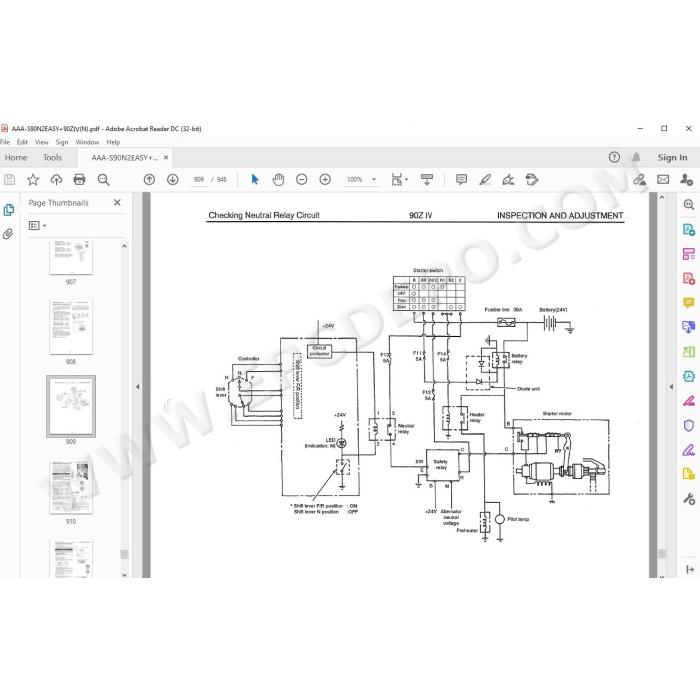Select the Hand pan tool
The height and width of the screenshot is (700, 700).
(x=278, y=179)
